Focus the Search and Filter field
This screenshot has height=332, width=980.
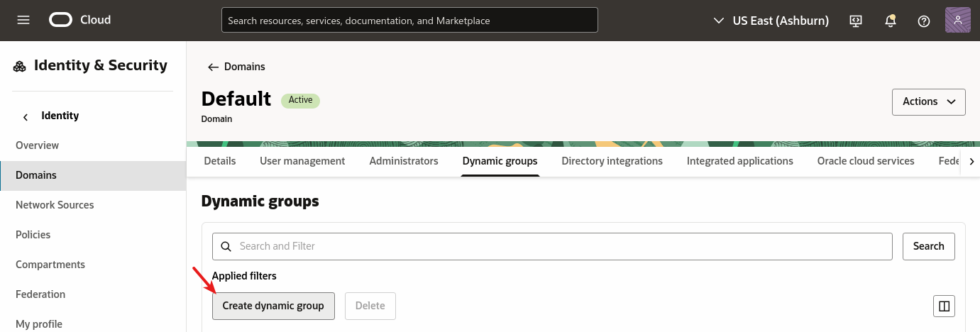click(x=552, y=246)
